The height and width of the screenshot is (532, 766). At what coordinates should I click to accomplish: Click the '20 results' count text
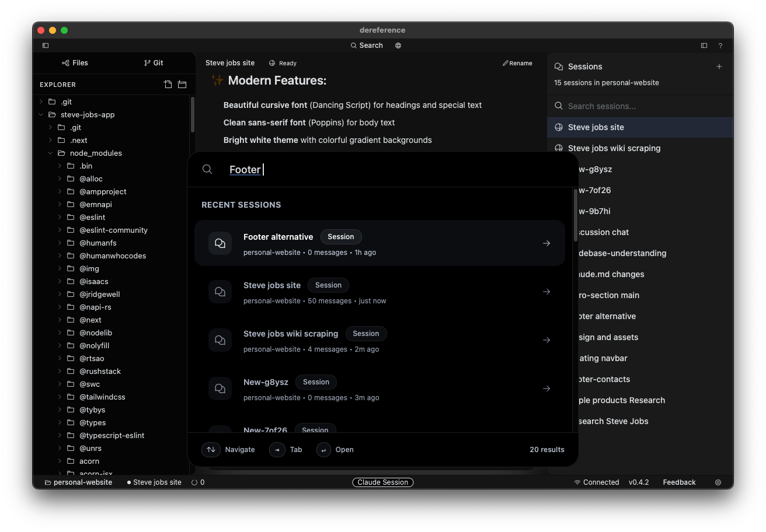click(x=547, y=450)
